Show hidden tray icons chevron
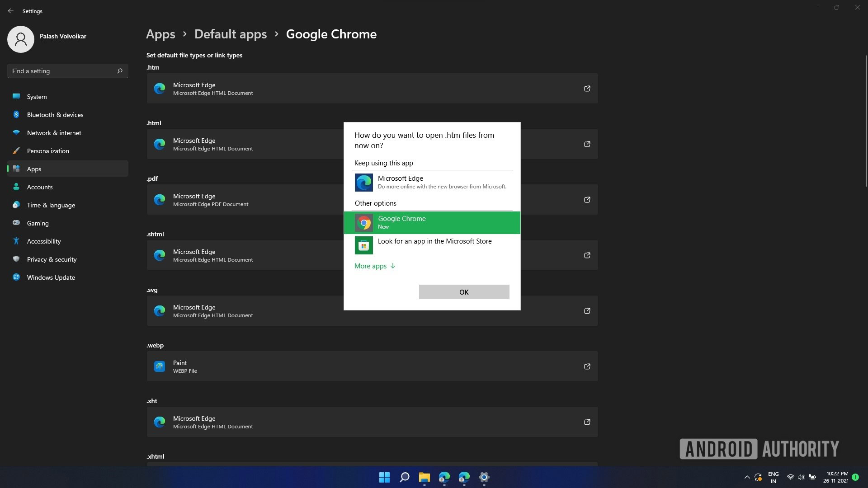 747,477
